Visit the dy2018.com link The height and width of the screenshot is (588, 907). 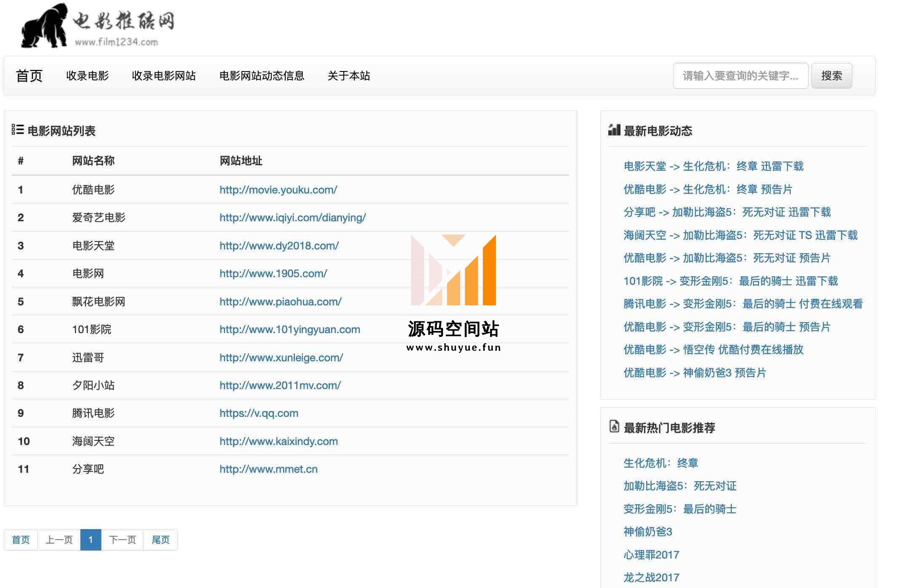pos(279,246)
